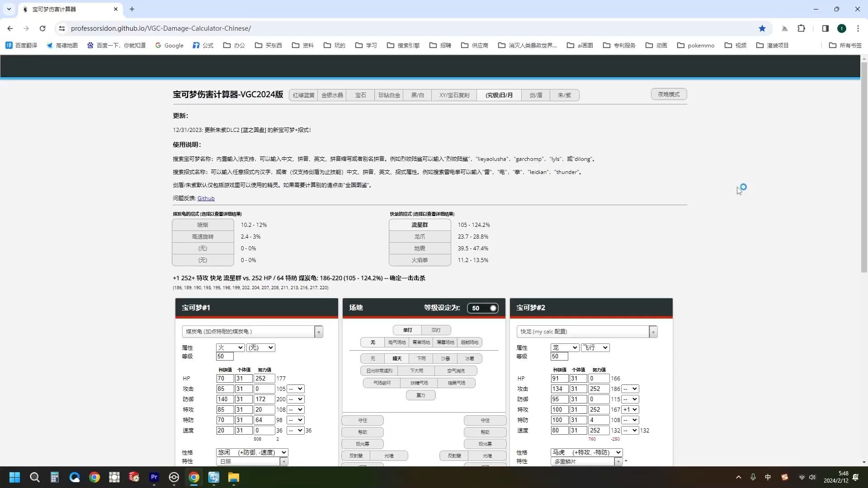Click the 夜晚模式 button

(x=669, y=94)
